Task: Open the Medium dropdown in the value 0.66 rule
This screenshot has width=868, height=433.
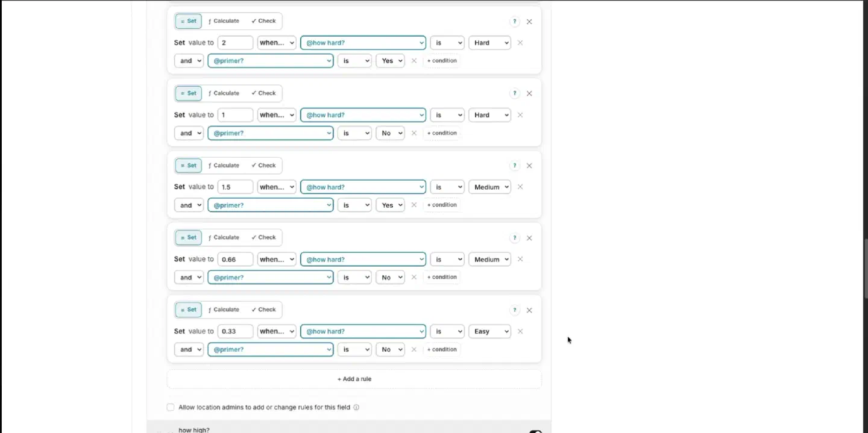Action: click(489, 259)
